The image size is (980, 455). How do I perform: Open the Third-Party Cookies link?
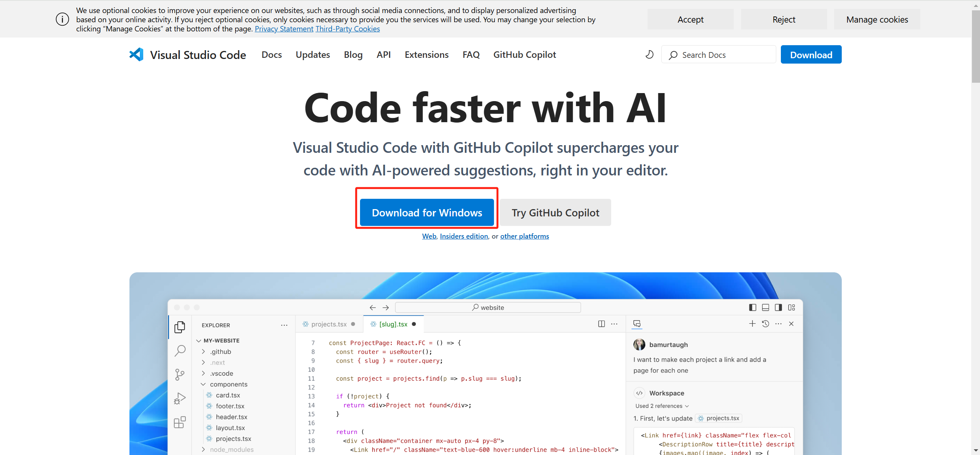coord(348,29)
